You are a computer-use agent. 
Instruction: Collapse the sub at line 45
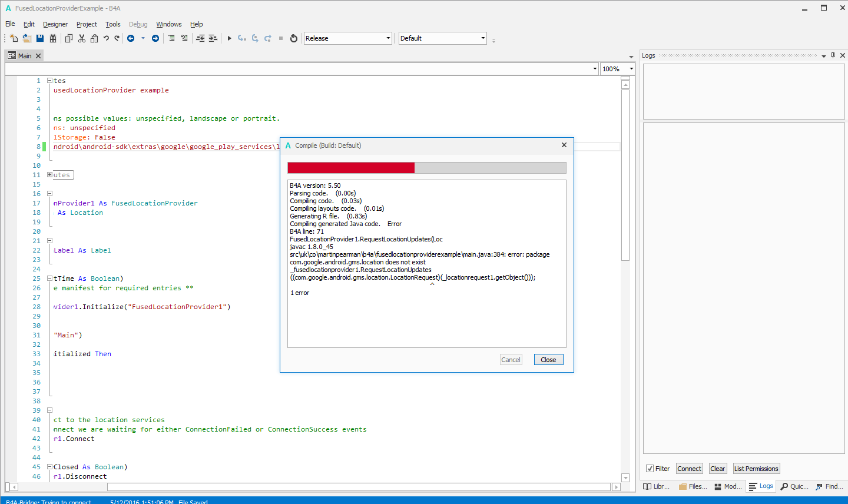pos(50,467)
